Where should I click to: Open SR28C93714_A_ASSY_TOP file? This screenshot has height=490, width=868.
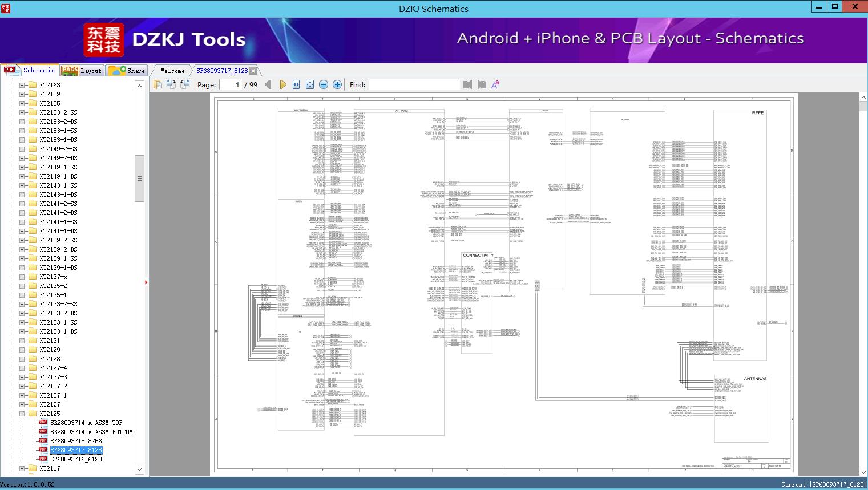tap(86, 423)
